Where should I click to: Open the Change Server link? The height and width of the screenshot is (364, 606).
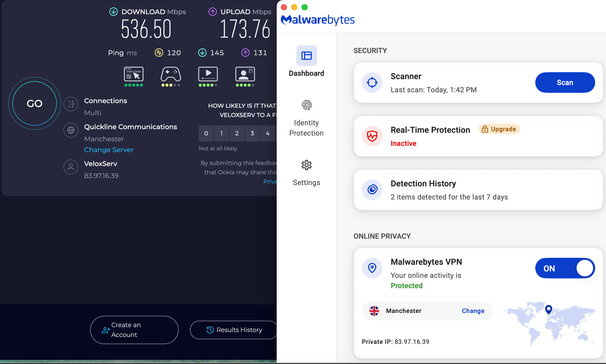click(x=109, y=150)
